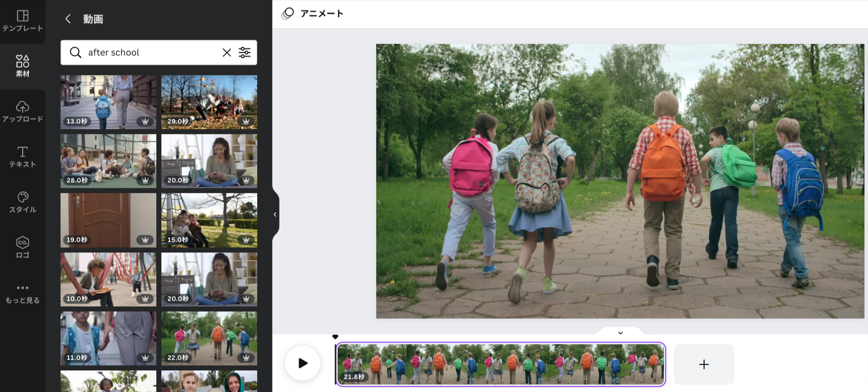Click crown icon on 10.0秒 video
868x392 pixels.
pos(145,299)
